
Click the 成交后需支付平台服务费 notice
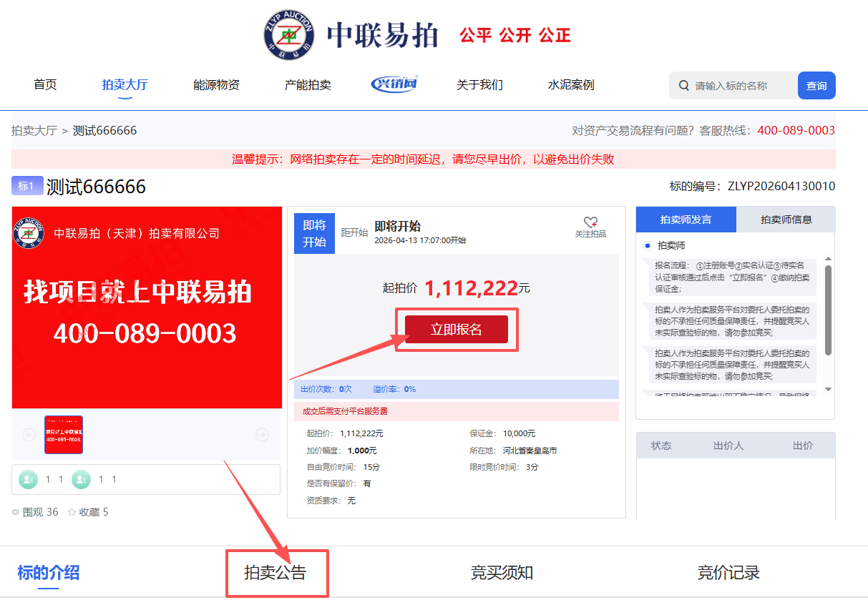click(x=346, y=412)
